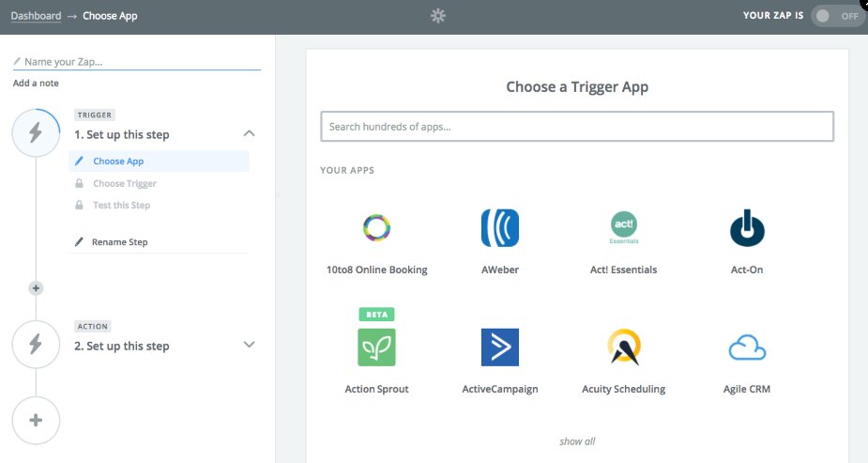
Task: Turn the Zap ON using the toggle
Action: tap(838, 16)
